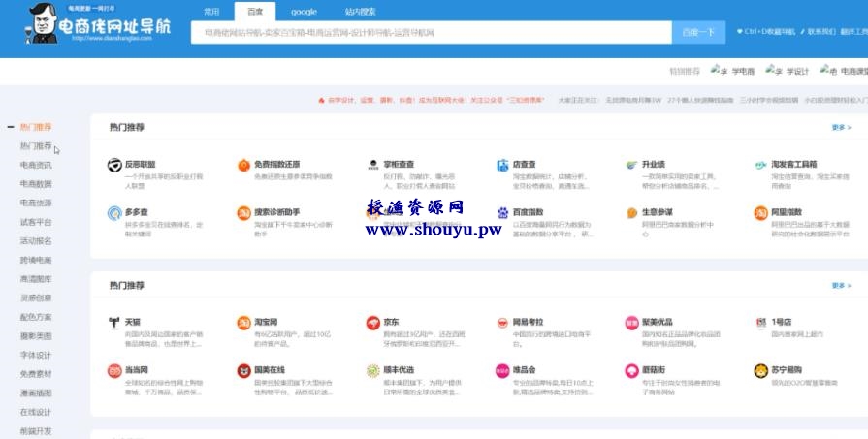The height and width of the screenshot is (439, 868).
Task: Go to 电商资讯 in sidebar
Action: 36,165
